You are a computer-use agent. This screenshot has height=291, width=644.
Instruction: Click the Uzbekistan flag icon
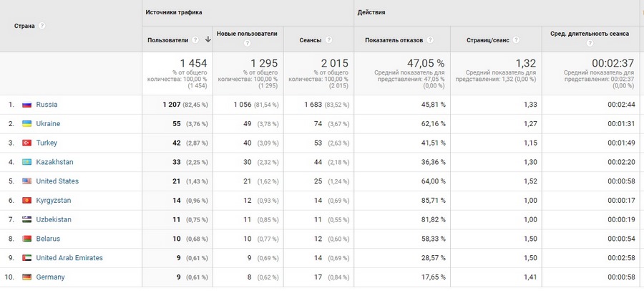coord(26,219)
